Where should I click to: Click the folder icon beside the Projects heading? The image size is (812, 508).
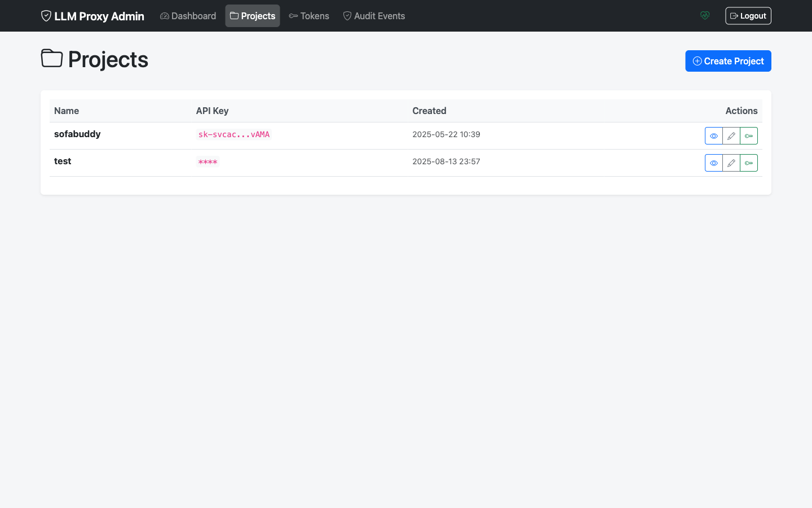tap(52, 58)
